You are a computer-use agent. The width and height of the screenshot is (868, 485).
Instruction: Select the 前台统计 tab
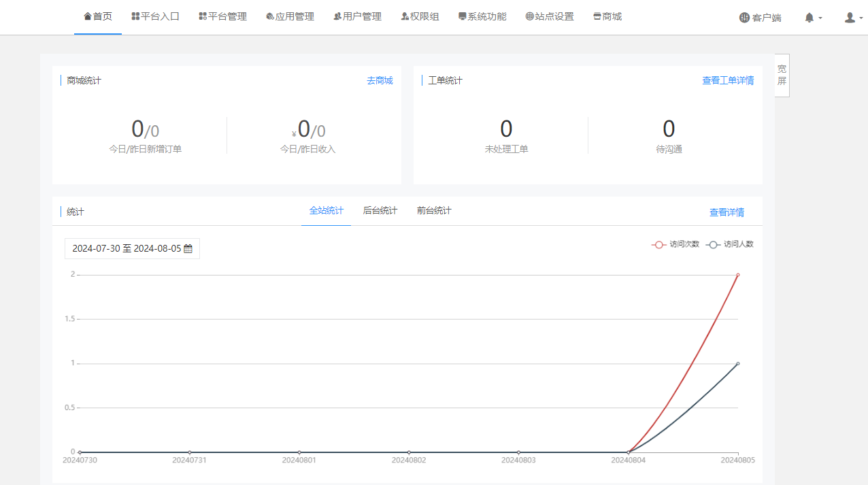pyautogui.click(x=433, y=210)
